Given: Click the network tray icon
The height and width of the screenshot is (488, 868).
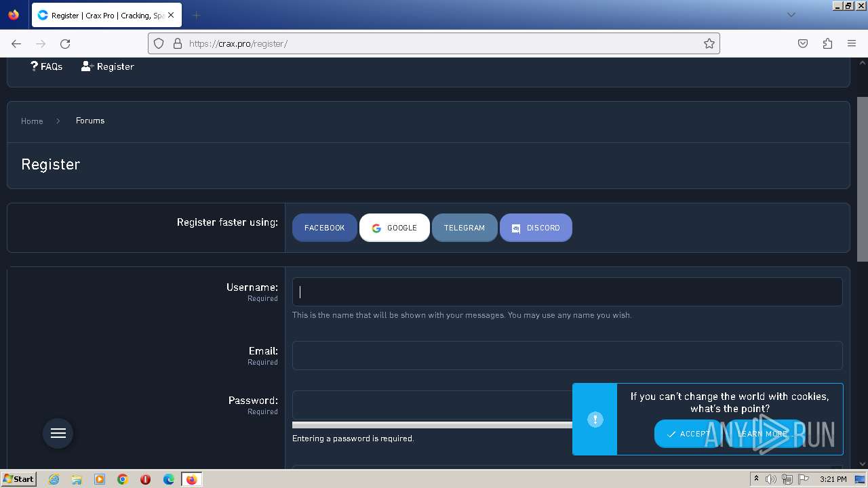Looking at the screenshot, I should [x=787, y=479].
